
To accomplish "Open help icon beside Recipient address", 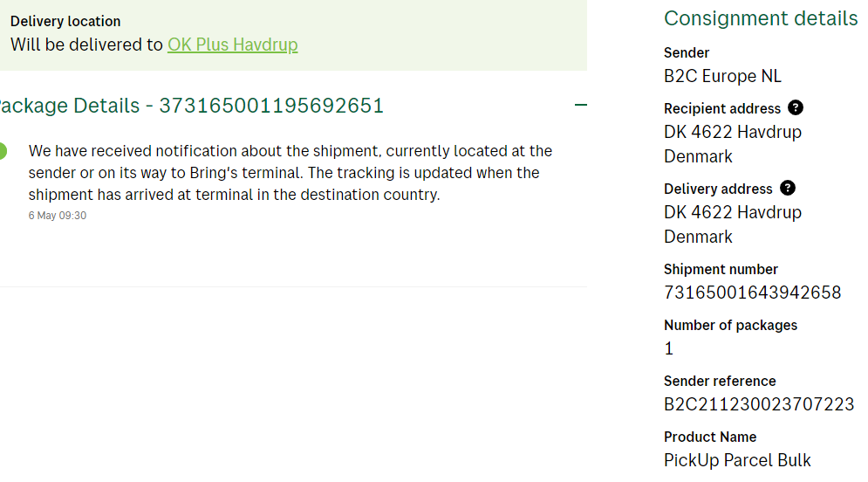I will click(x=795, y=108).
